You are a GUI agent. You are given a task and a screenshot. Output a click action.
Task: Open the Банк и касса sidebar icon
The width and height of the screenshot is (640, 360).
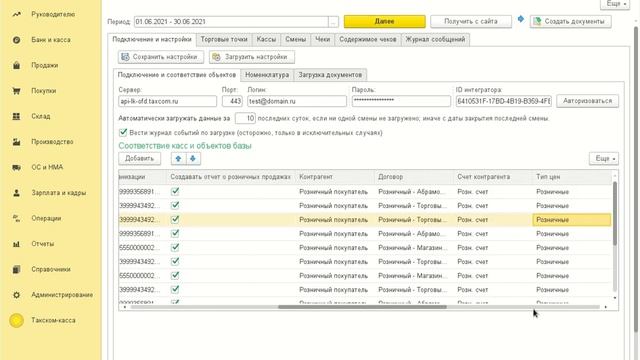[16, 40]
